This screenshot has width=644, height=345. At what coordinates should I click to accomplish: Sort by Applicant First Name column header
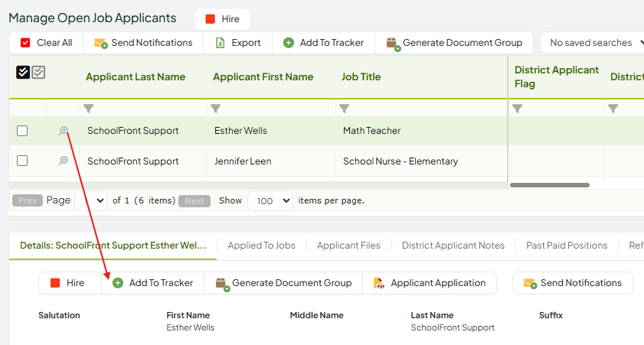[x=263, y=76]
